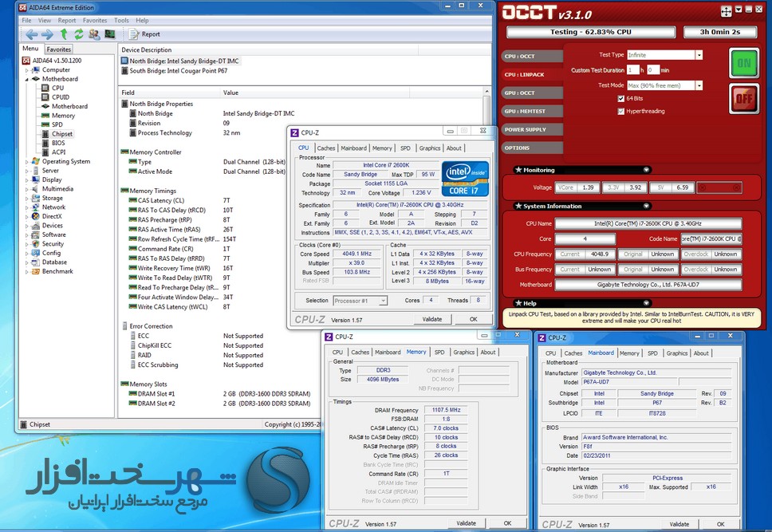
Task: Collapse the Monitoring section in OCCT
Action: point(647,170)
